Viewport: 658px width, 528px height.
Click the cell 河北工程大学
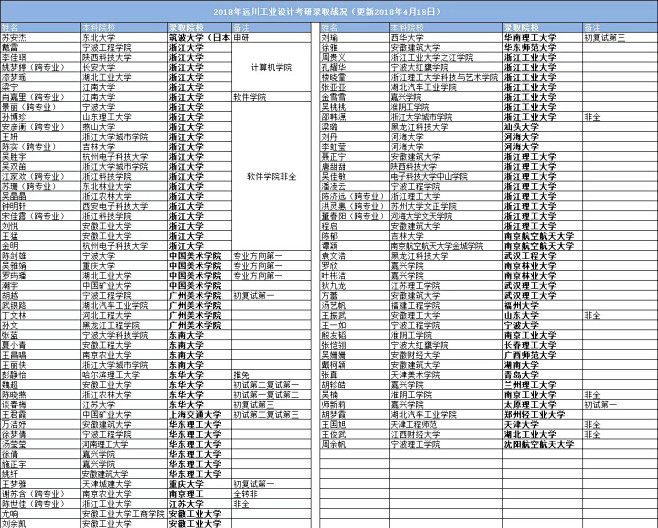(124, 315)
